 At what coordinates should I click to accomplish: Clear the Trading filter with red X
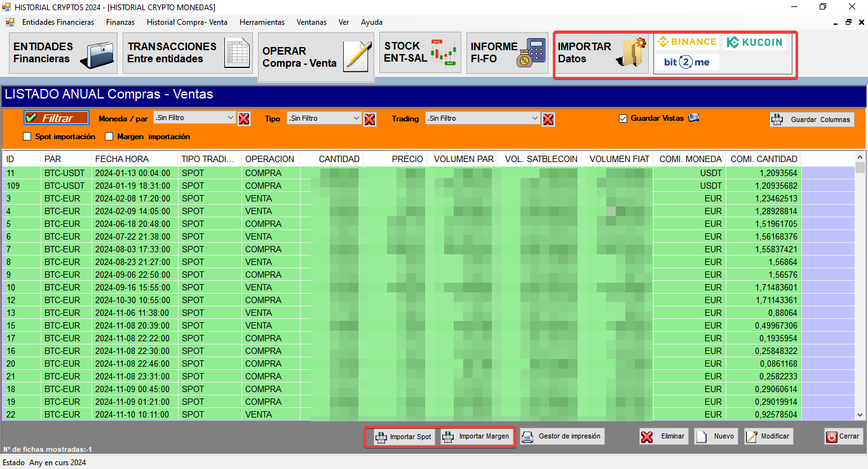click(x=548, y=119)
